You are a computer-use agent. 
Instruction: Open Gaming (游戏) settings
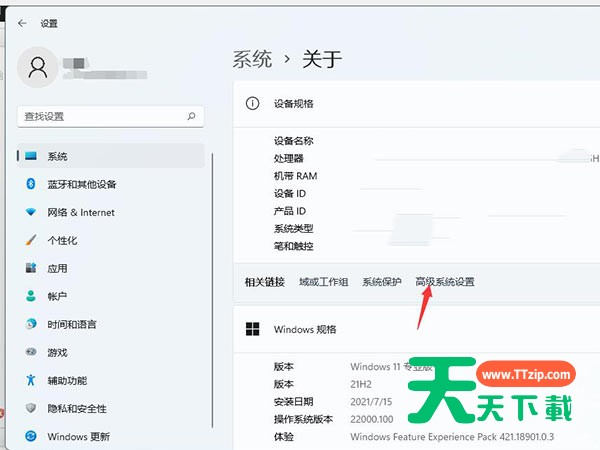coord(57,352)
